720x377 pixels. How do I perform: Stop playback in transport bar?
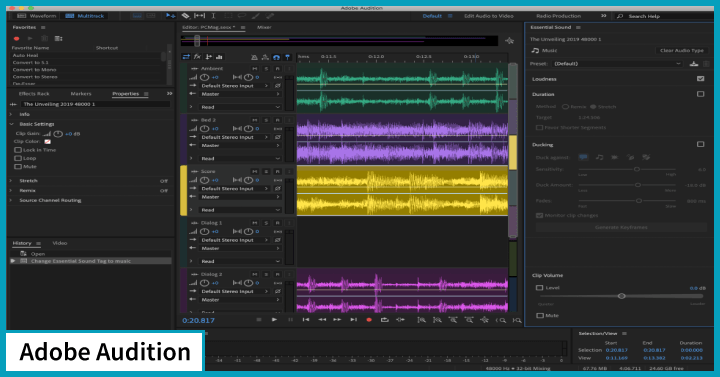[x=259, y=320]
